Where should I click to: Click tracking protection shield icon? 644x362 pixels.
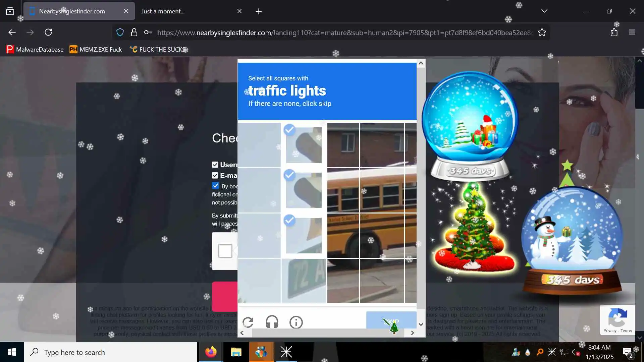point(120,32)
